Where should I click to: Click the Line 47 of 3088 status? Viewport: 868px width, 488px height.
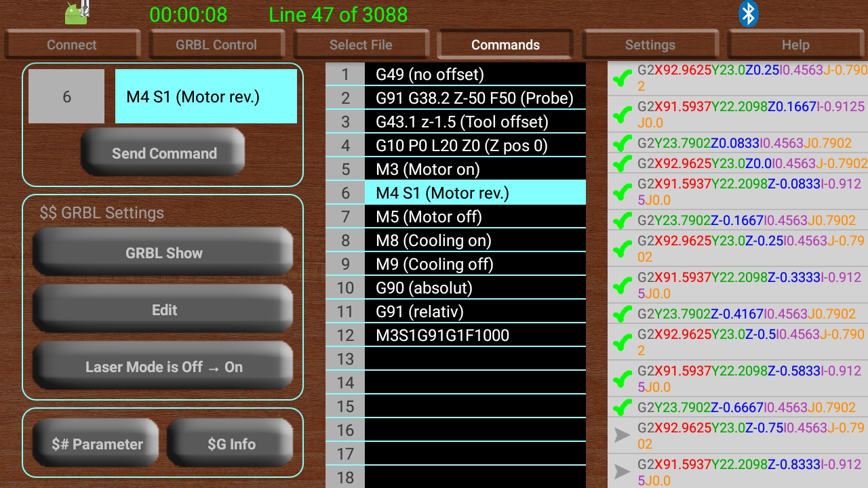coord(338,15)
